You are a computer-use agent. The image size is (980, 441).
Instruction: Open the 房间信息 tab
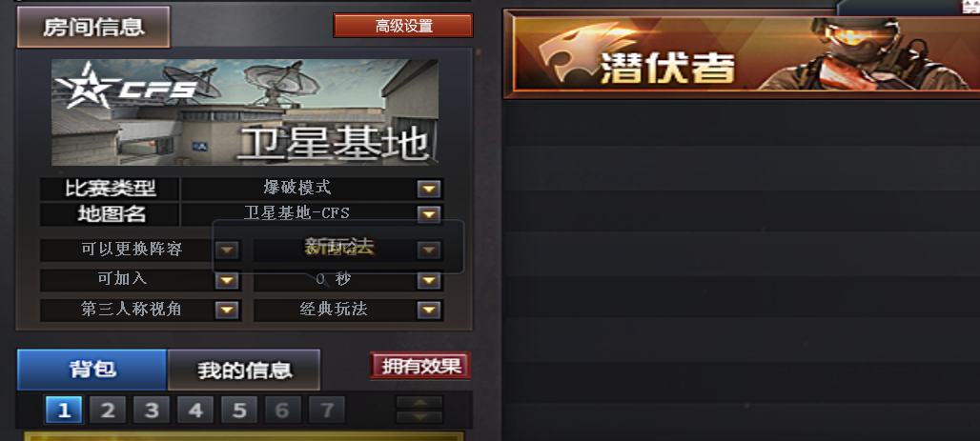coord(93,27)
